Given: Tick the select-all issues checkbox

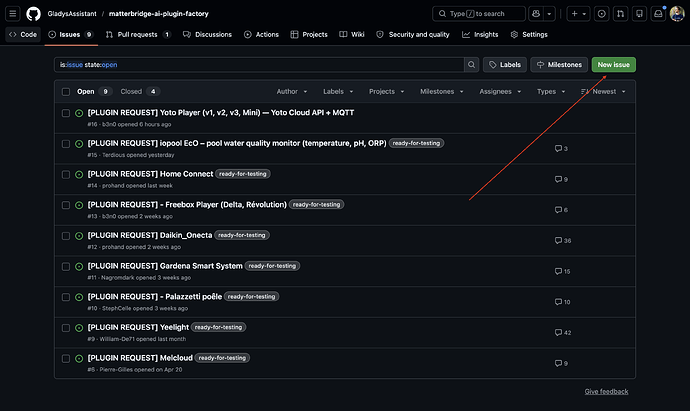Looking at the screenshot, I should tap(66, 92).
